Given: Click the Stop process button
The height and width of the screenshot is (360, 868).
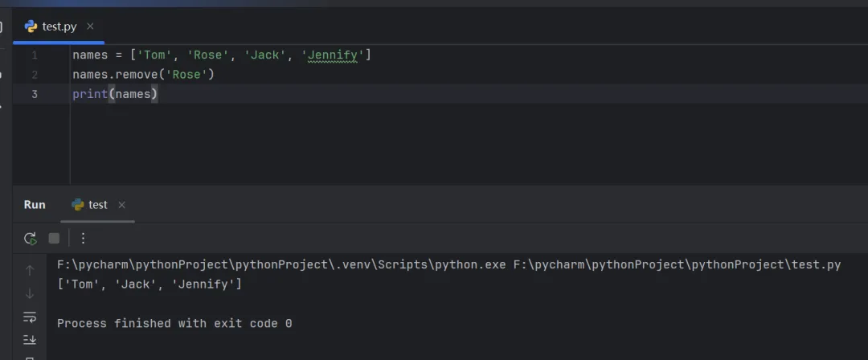Looking at the screenshot, I should point(54,239).
